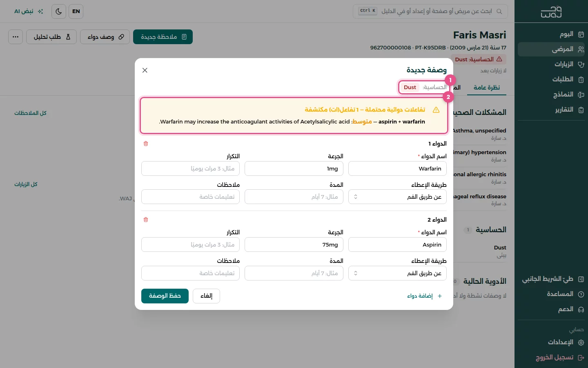Click the 75mg dose field
588x368 pixels.
pyautogui.click(x=294, y=245)
